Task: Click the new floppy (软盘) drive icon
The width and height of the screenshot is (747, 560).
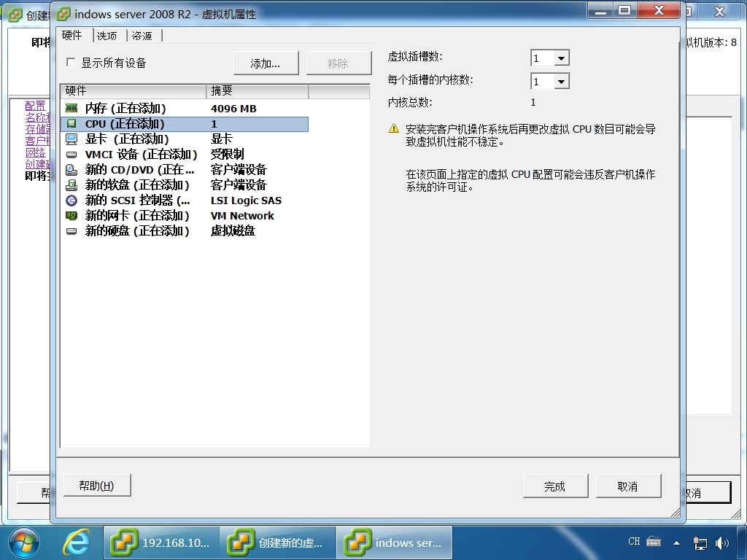Action: tap(71, 184)
